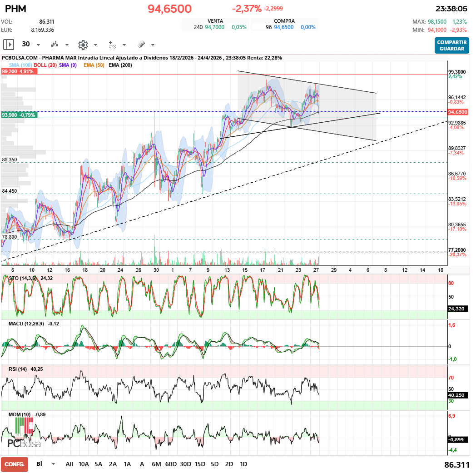This screenshot has width=476, height=474.
Task: Select the A time range
Action: point(142,464)
